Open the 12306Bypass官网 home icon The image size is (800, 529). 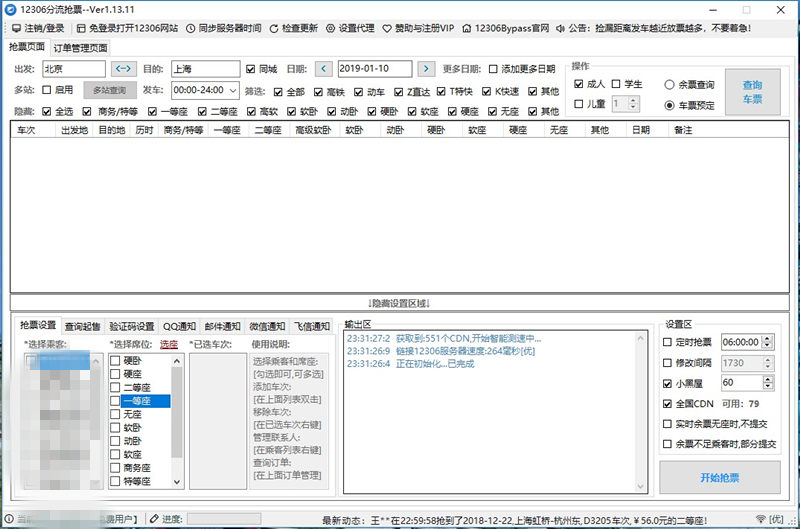pos(467,28)
